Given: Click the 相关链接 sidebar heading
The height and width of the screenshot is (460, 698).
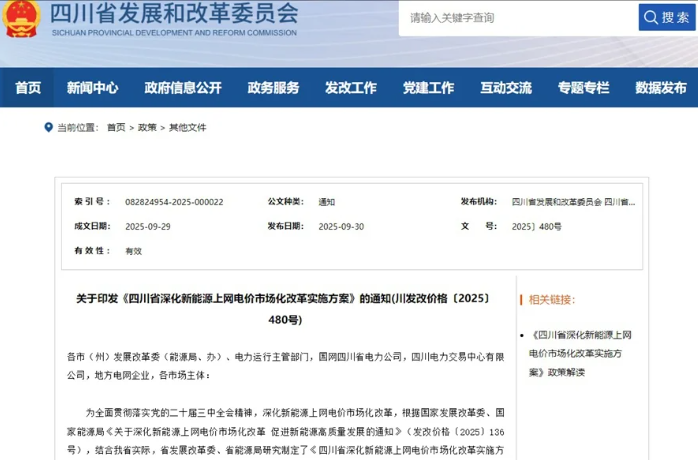Looking at the screenshot, I should [552, 299].
